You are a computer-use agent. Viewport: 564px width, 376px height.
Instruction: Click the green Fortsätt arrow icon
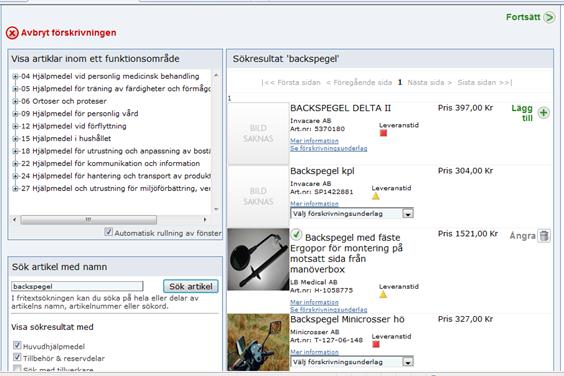pos(549,17)
